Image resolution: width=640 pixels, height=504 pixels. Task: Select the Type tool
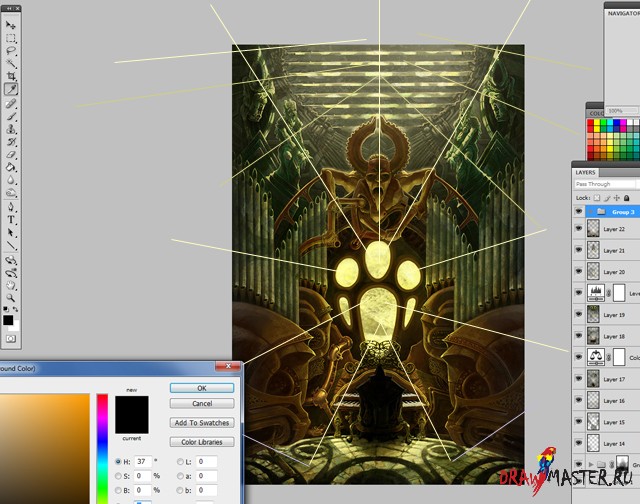pyautogui.click(x=11, y=220)
